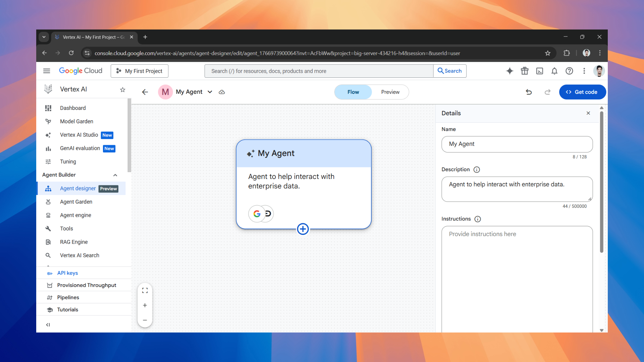The image size is (644, 362).
Task: Open the Agent Garden section
Action: [x=76, y=201]
